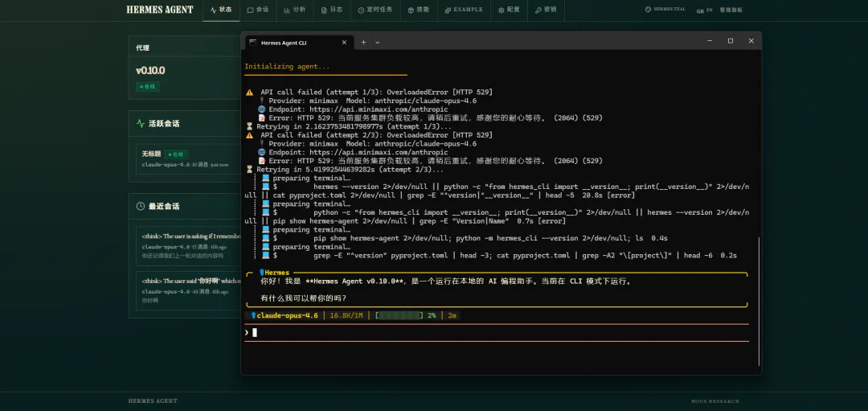Click the second warning icon at attempt 2/3
This screenshot has width=868, height=411.
(249, 135)
